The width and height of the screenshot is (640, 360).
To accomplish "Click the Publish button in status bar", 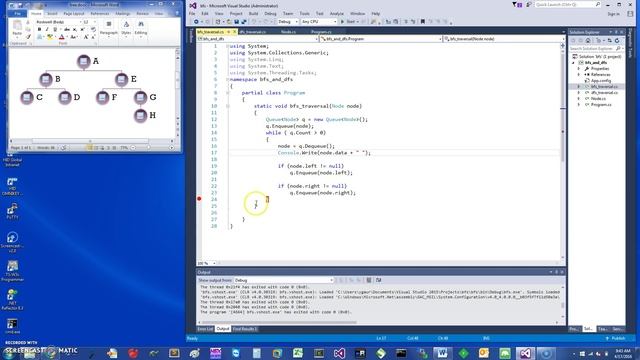I will 616,338.
